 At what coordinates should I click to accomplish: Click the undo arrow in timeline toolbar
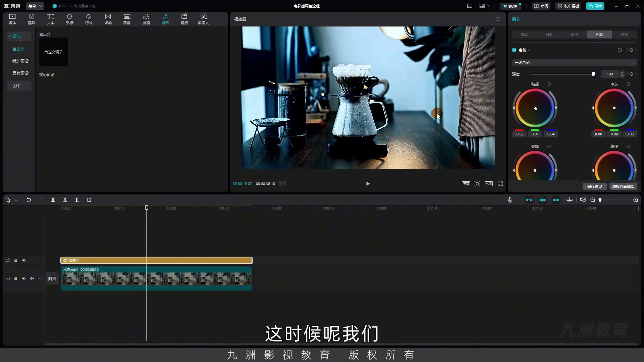point(29,200)
